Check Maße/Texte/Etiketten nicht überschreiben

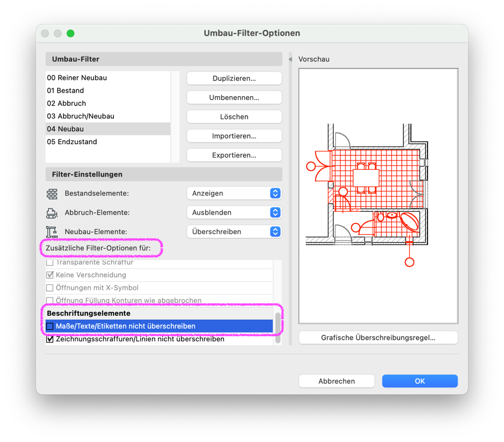pyautogui.click(x=50, y=326)
